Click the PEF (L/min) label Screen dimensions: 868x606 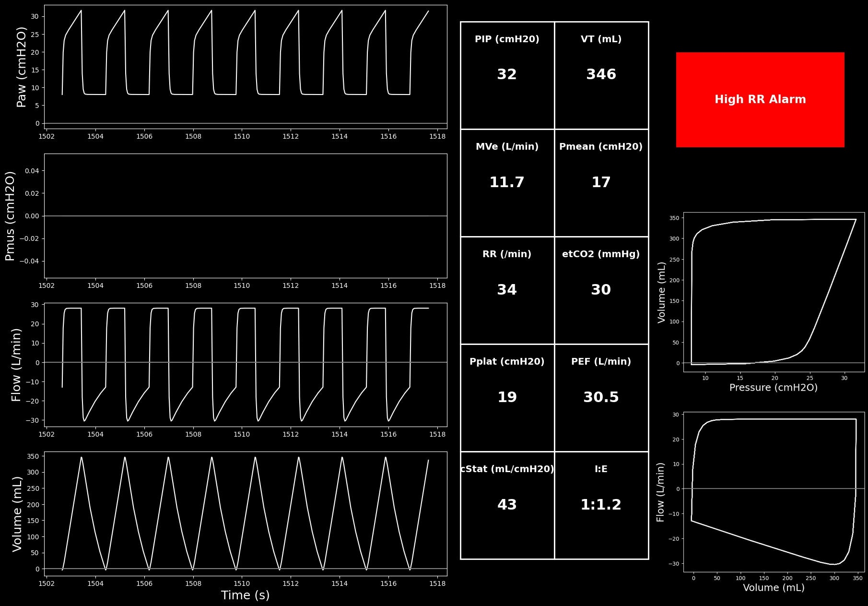(601, 362)
